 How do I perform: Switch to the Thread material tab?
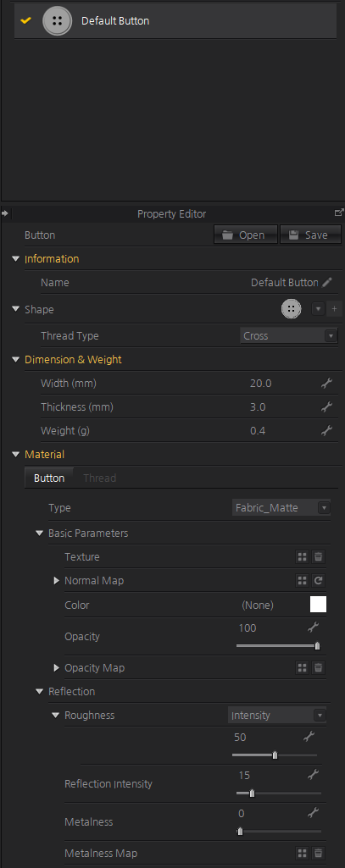100,478
